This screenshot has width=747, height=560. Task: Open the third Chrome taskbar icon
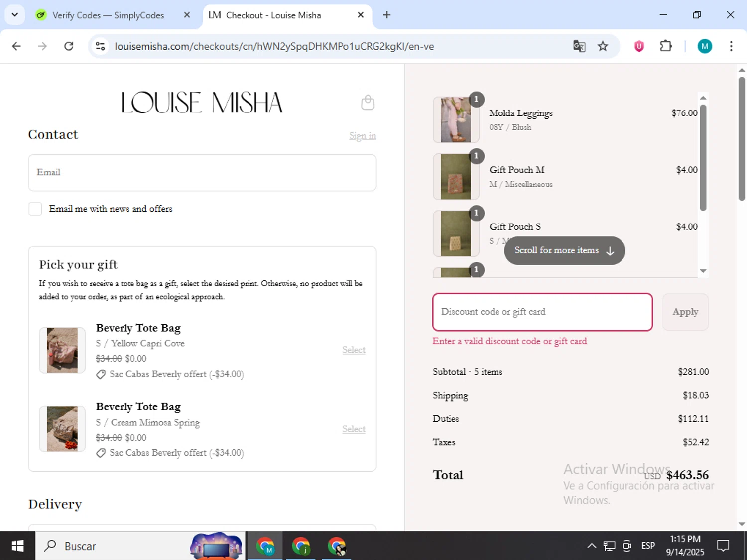click(337, 546)
